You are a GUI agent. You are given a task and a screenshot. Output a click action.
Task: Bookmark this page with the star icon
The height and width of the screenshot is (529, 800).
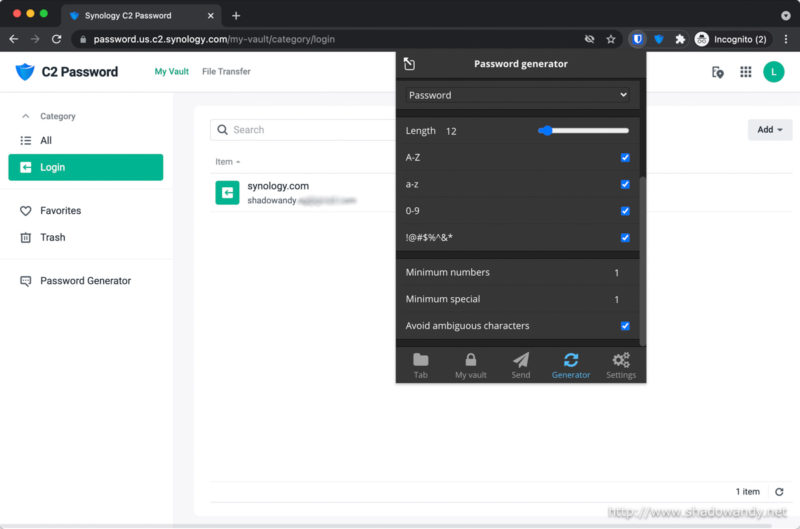(611, 39)
